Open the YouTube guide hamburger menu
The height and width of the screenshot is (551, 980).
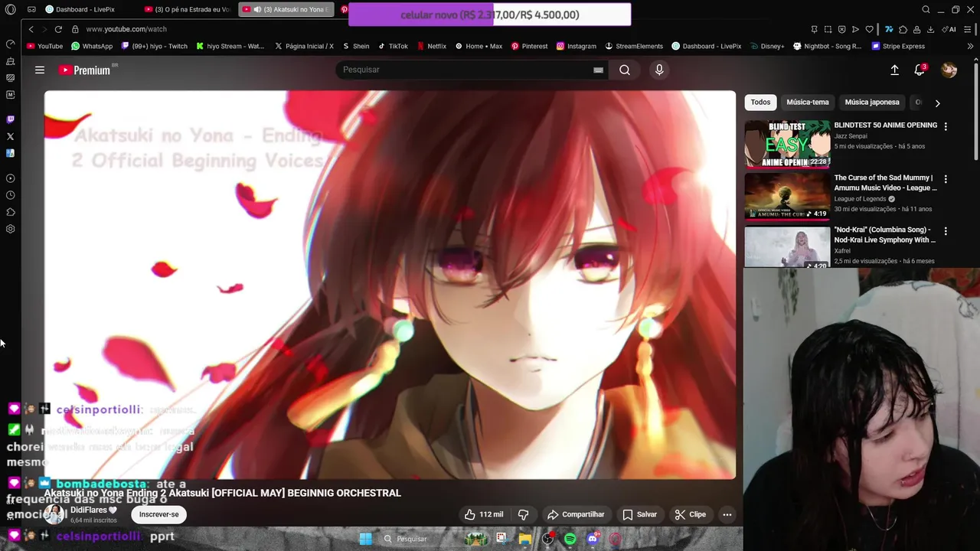click(x=40, y=70)
